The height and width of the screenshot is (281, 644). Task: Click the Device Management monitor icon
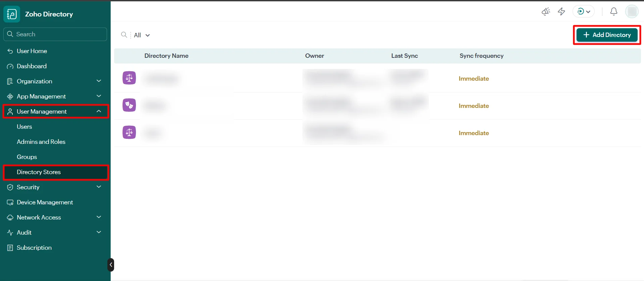[x=10, y=202]
